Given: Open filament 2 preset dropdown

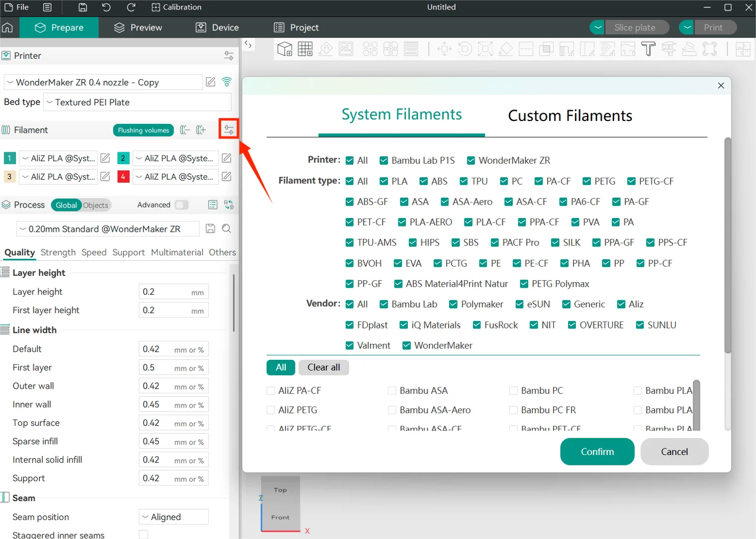Looking at the screenshot, I should (176, 158).
